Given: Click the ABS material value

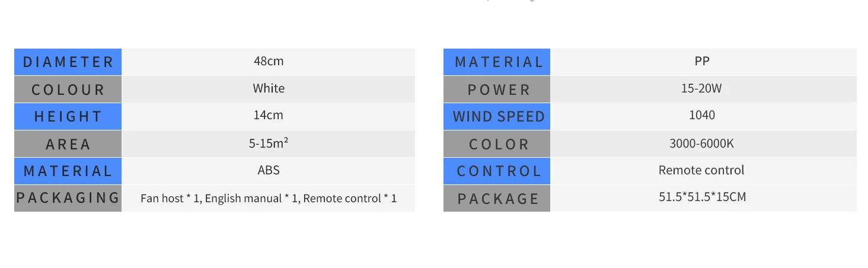Looking at the screenshot, I should pos(269,170).
